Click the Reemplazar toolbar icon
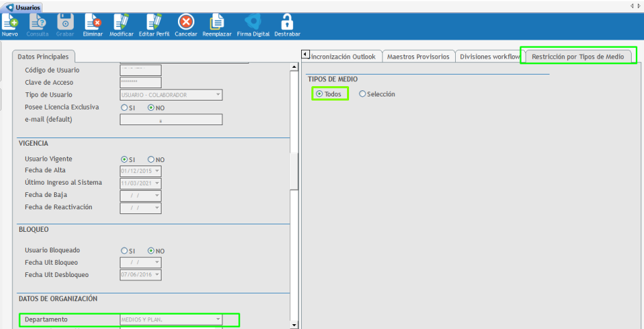This screenshot has height=329, width=644. pos(217,23)
